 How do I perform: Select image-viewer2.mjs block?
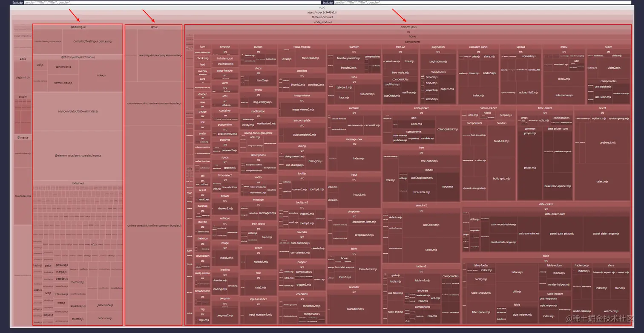302,110
